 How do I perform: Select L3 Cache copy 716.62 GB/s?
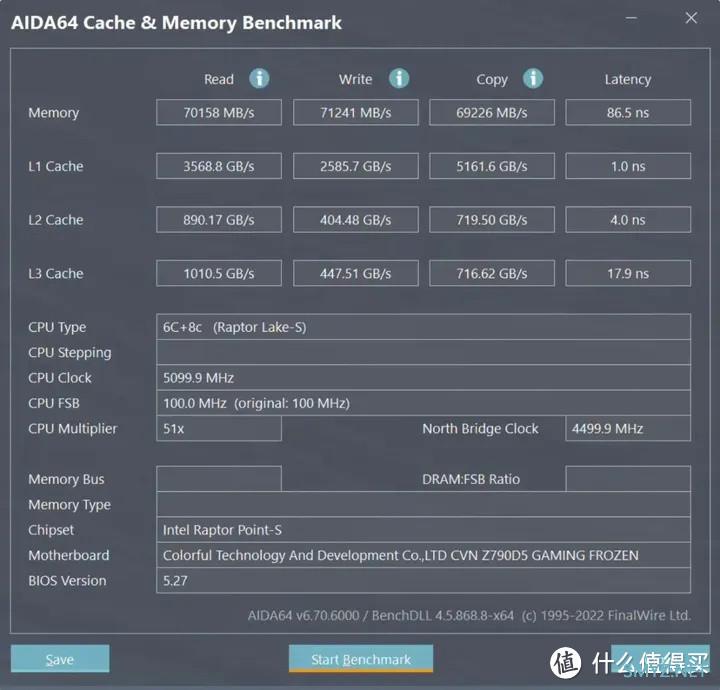[x=492, y=274]
